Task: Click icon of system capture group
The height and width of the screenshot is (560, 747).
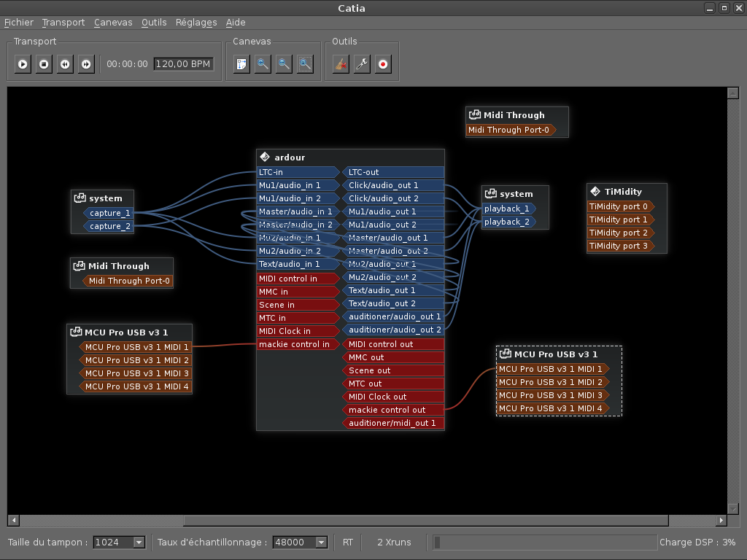Action: (80, 198)
